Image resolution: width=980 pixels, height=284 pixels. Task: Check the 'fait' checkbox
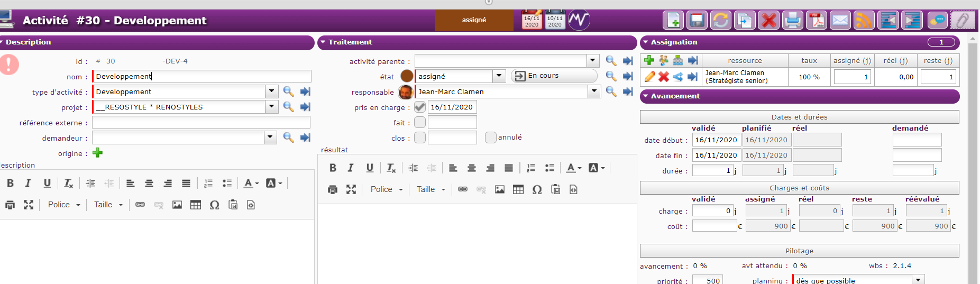420,123
